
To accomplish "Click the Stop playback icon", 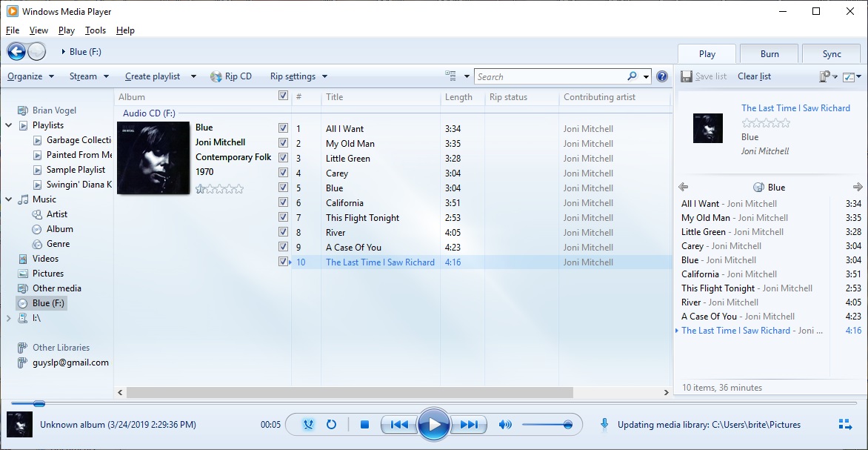I will (364, 425).
